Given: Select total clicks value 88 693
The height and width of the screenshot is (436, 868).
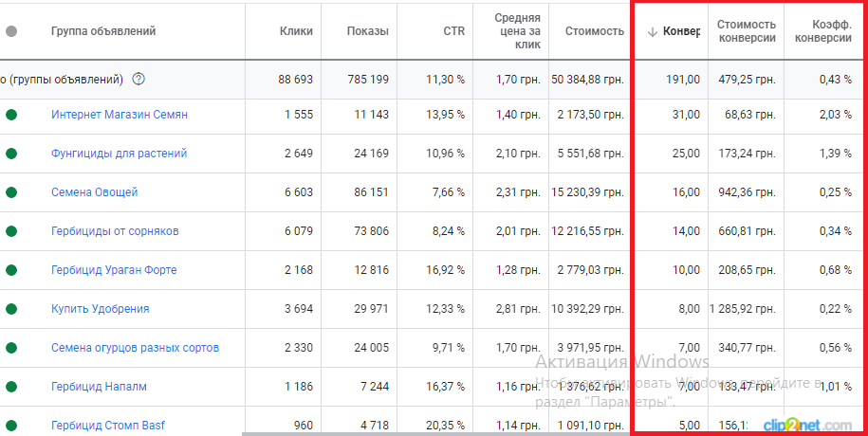Looking at the screenshot, I should [296, 79].
